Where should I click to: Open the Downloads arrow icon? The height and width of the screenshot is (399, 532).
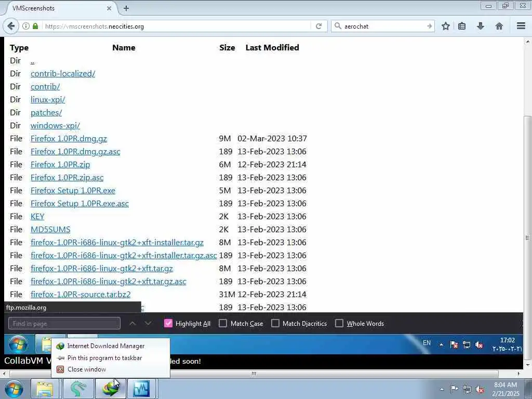[x=481, y=26]
